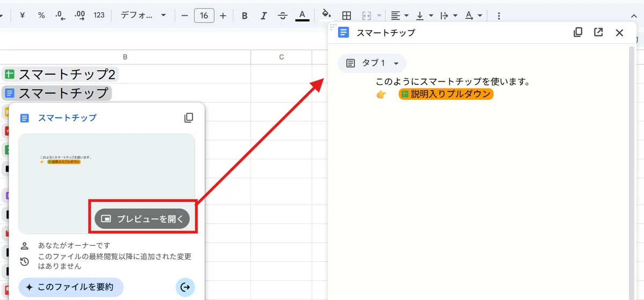Expand the タブ 1 tab dropdown
Image resolution: width=644 pixels, height=300 pixels.
(372, 63)
